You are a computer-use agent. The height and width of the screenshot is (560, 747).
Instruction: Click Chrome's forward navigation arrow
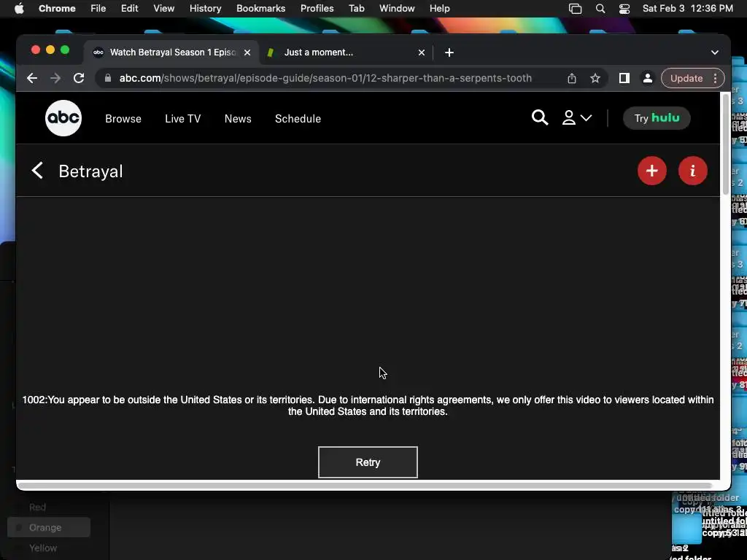pyautogui.click(x=55, y=78)
